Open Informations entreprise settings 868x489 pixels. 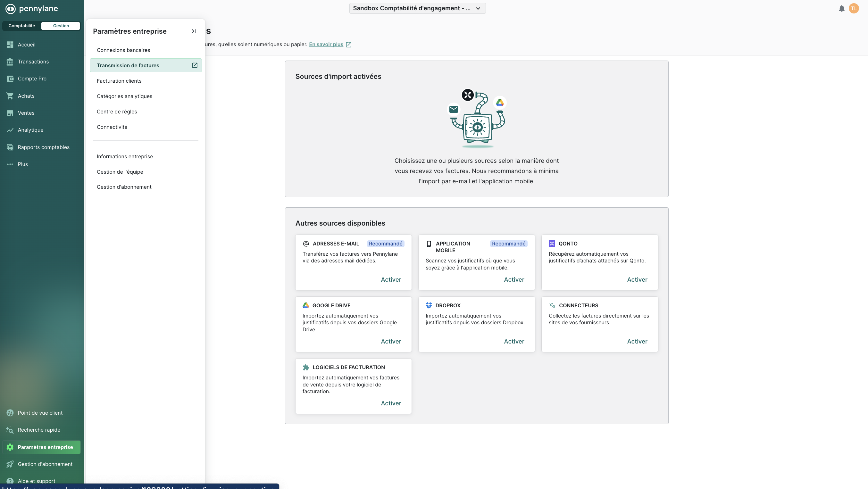click(146, 157)
